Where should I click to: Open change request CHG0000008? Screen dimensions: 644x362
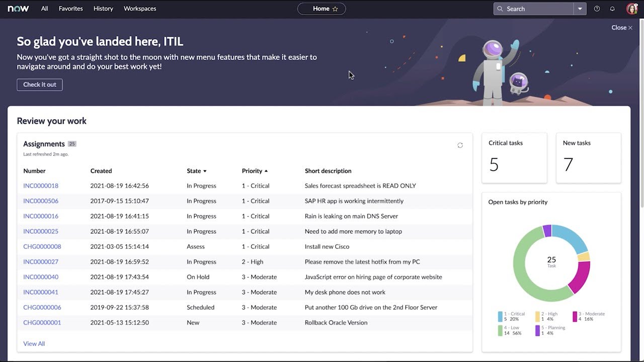[x=42, y=246]
